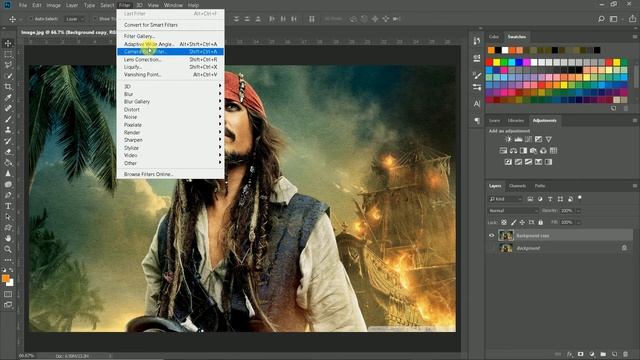The height and width of the screenshot is (360, 640).
Task: Add a Brightness/Contrast adjustment
Action: 508,139
